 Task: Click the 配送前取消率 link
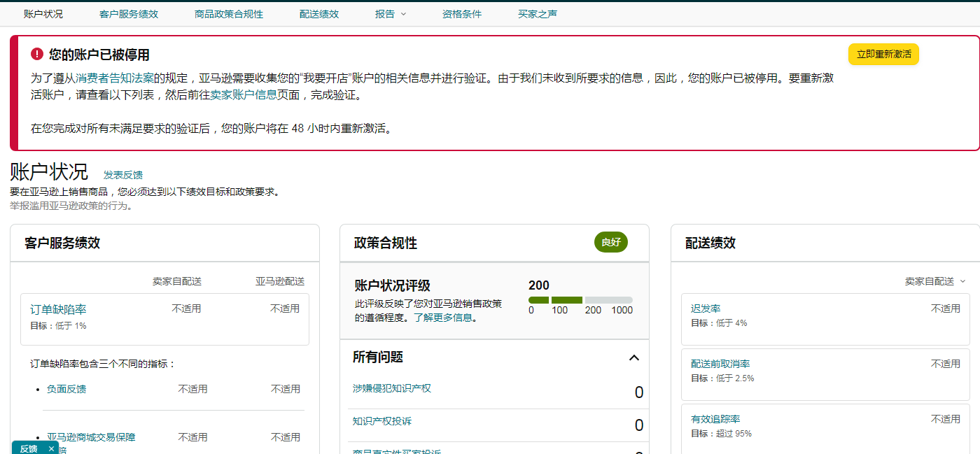pyautogui.click(x=720, y=364)
